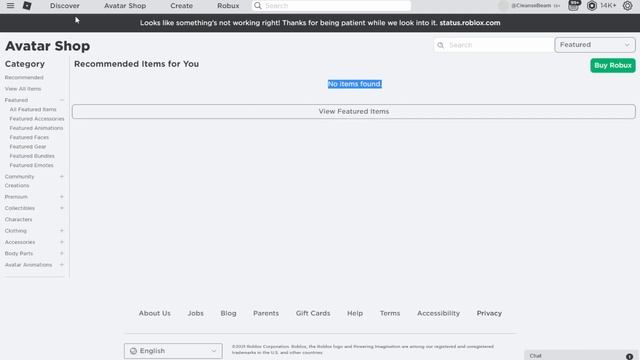Click the Roblox logo icon
The image size is (640, 360).
coord(27,6)
